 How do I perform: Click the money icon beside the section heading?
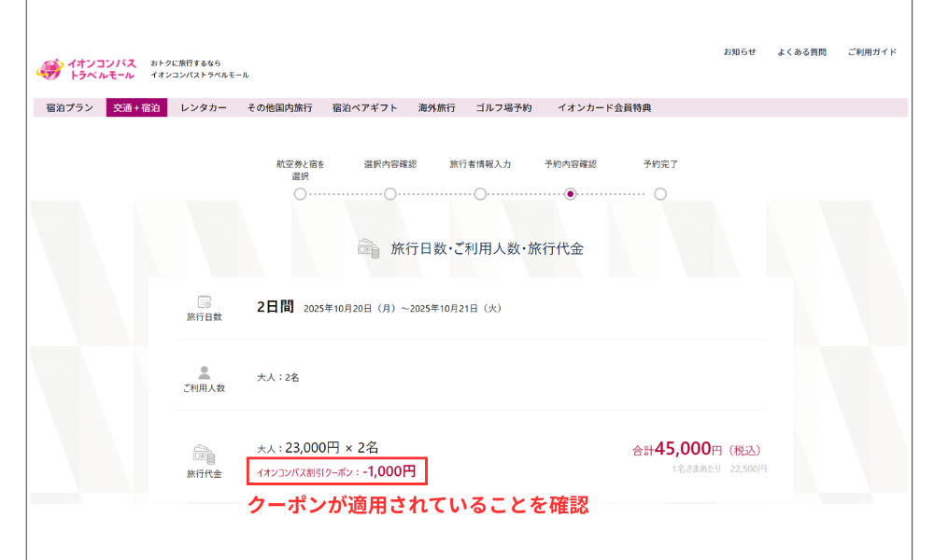[x=369, y=248]
